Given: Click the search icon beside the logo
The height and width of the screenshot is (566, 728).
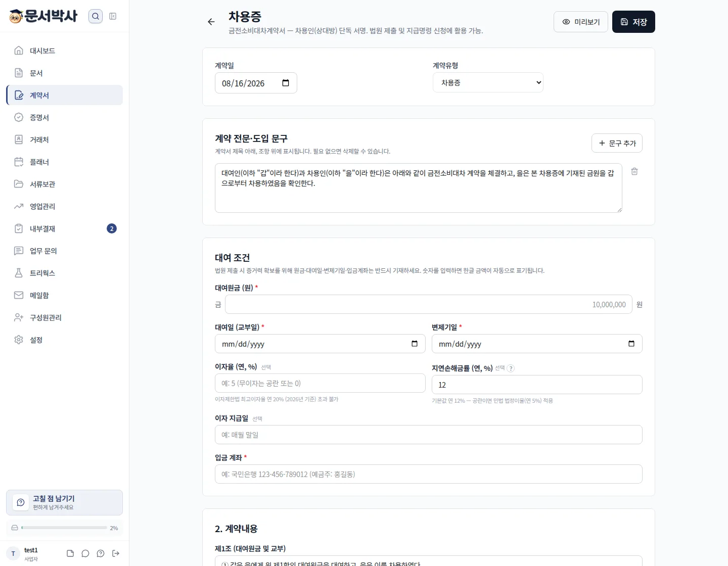Looking at the screenshot, I should 96,16.
